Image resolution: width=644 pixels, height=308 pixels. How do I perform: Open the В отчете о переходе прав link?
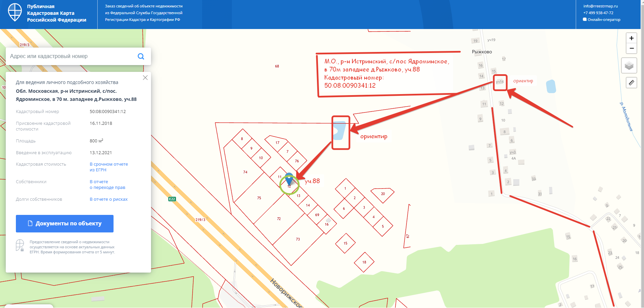[x=107, y=185]
